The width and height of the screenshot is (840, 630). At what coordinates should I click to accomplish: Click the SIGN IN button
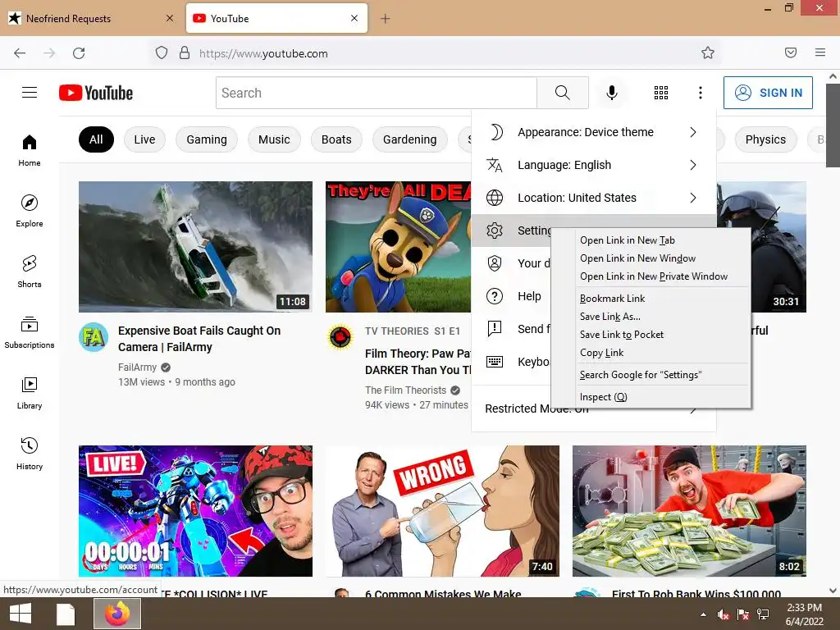[768, 93]
